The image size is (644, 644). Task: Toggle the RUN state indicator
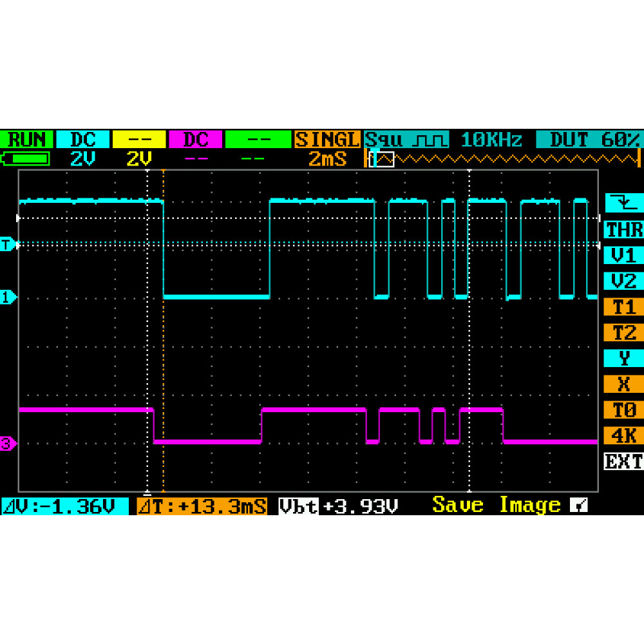tap(26, 140)
